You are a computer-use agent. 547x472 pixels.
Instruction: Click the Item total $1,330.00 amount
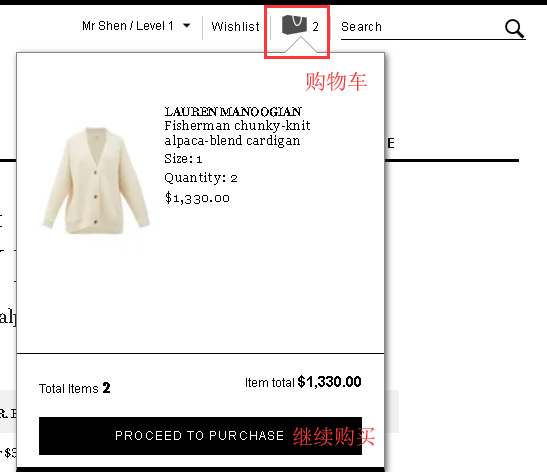[303, 382]
